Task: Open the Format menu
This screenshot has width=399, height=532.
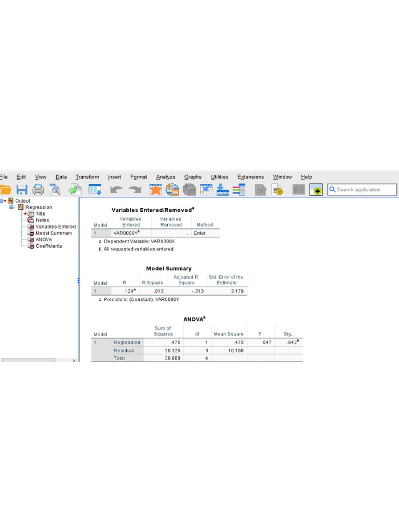Action: click(139, 177)
